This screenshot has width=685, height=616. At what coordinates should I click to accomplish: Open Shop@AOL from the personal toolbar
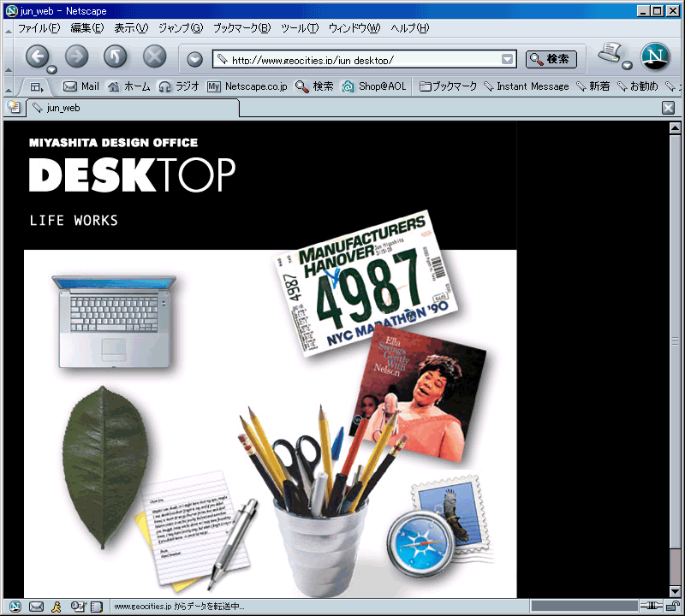374,86
